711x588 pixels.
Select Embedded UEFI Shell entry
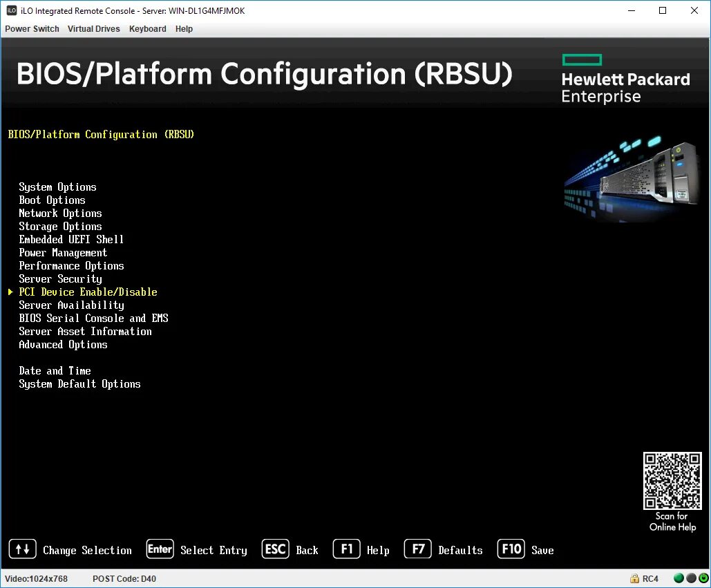(71, 239)
